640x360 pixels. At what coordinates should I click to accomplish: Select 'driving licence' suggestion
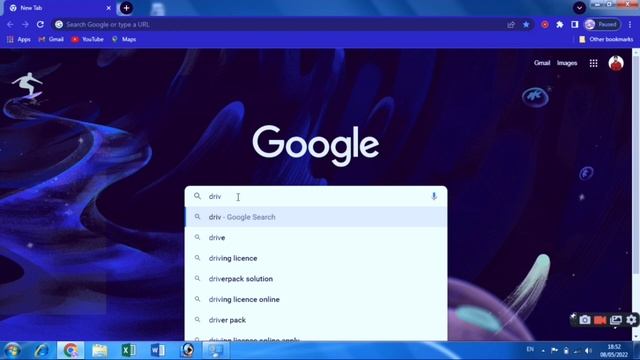(x=316, y=258)
